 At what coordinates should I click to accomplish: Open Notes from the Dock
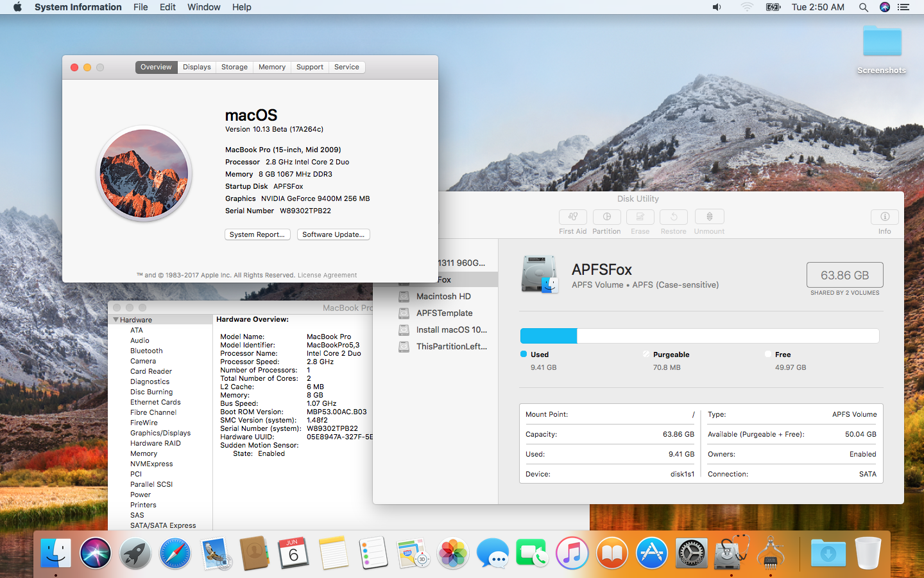pos(334,553)
